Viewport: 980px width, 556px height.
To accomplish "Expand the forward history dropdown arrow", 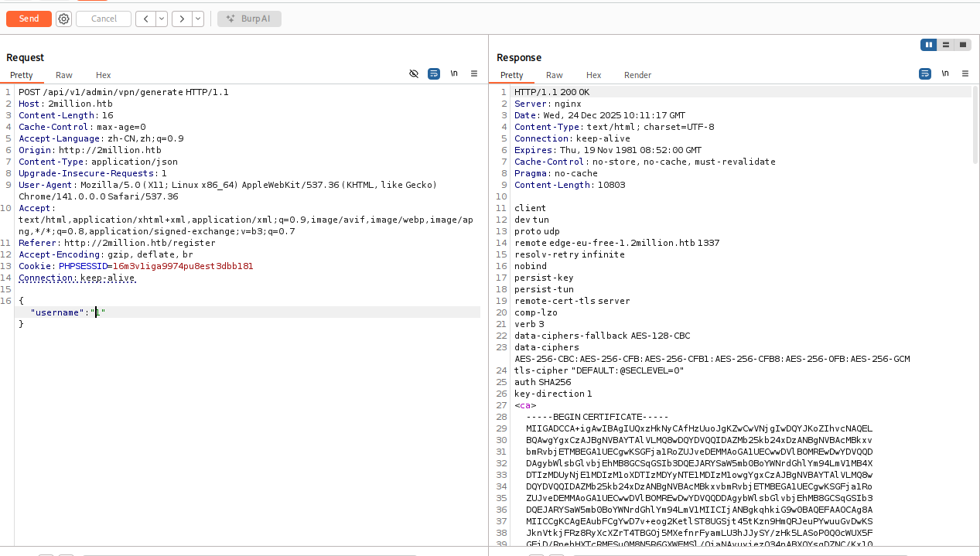I will point(197,19).
